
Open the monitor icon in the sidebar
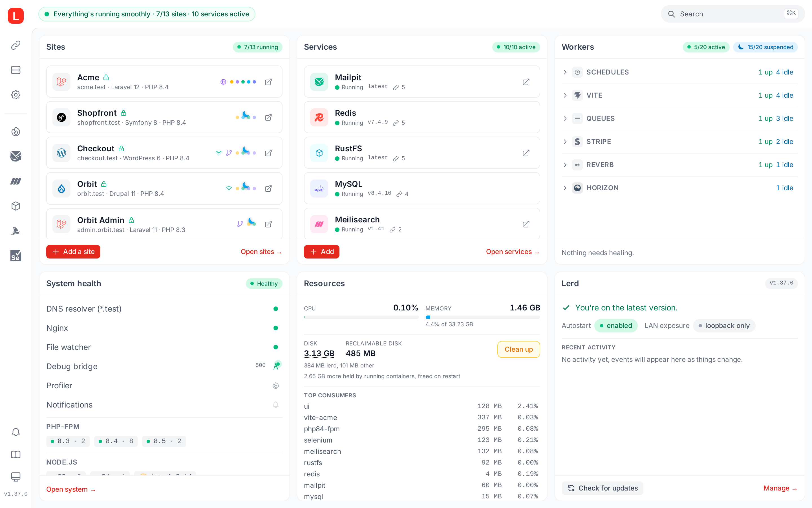pos(16,476)
